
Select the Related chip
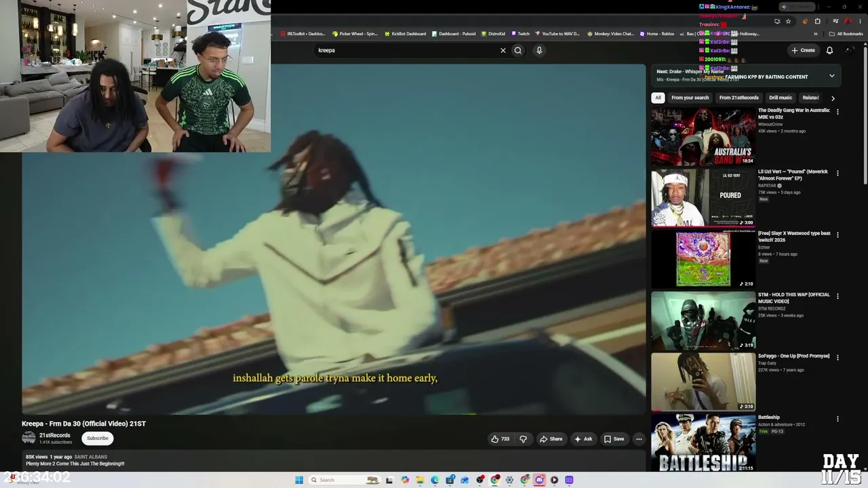tap(810, 98)
